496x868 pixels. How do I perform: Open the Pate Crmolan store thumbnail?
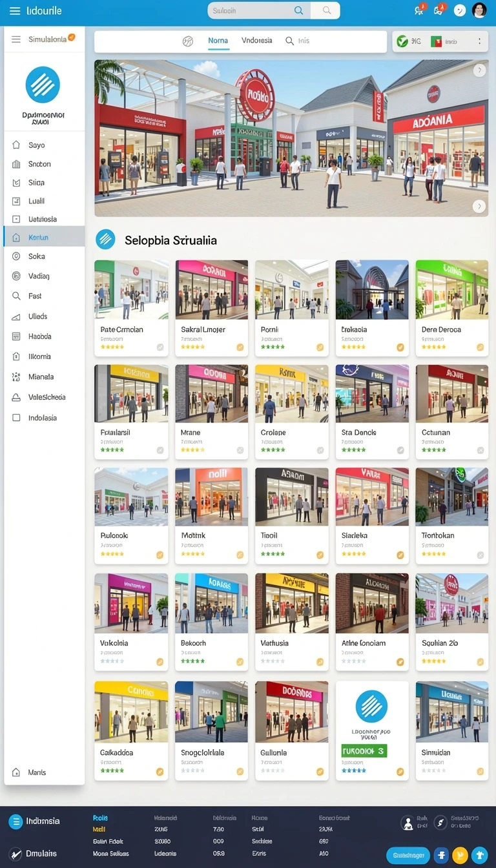(131, 289)
